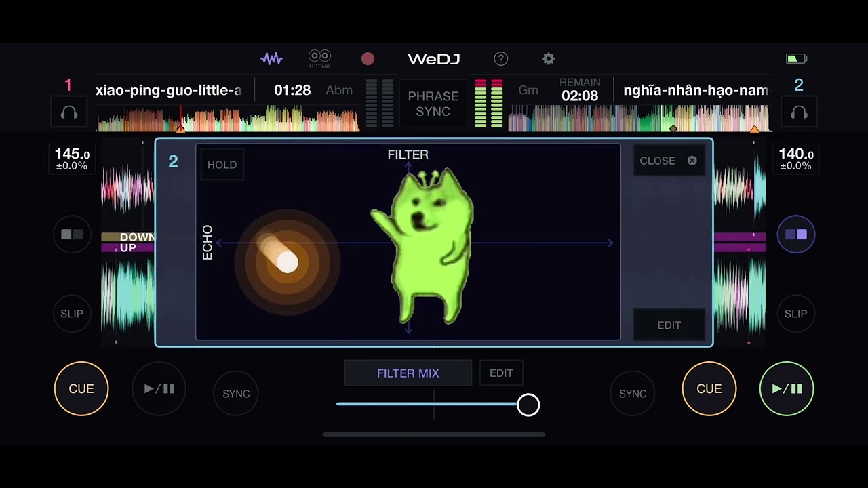Start recording with the red record icon
The height and width of the screenshot is (488, 868).
[368, 59]
